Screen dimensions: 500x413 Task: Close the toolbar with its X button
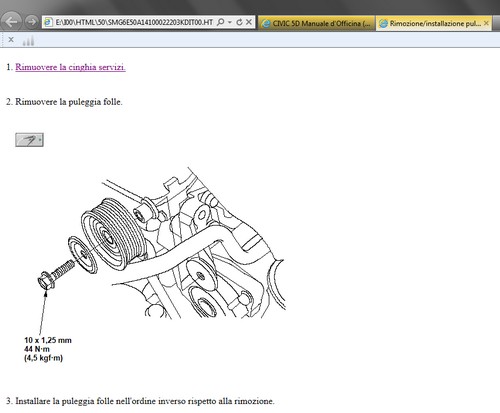tap(11, 40)
